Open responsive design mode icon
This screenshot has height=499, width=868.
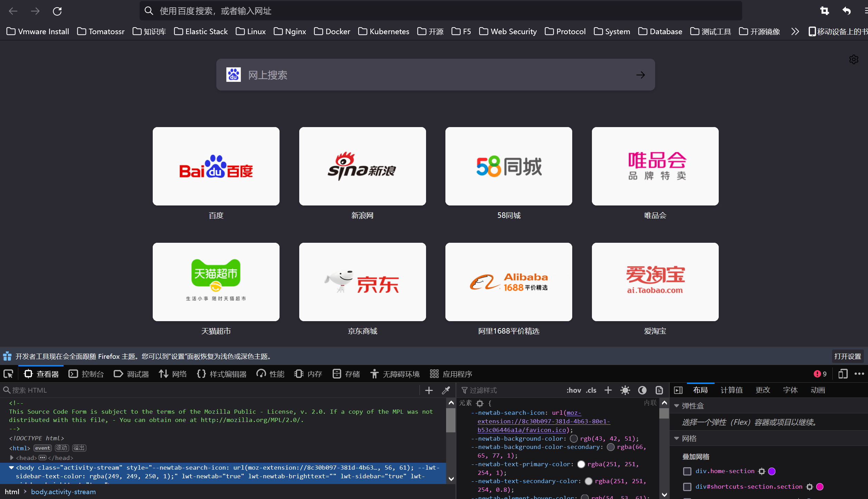pyautogui.click(x=843, y=374)
